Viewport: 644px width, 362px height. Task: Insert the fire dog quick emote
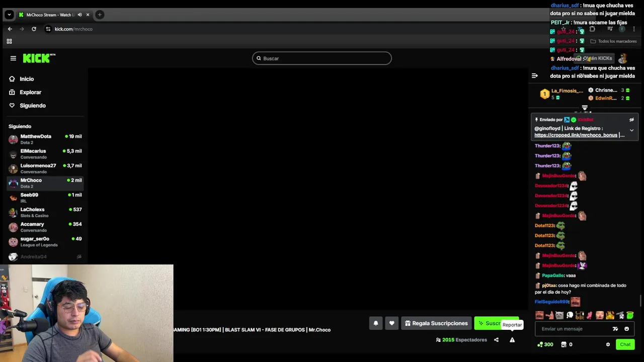point(610,315)
